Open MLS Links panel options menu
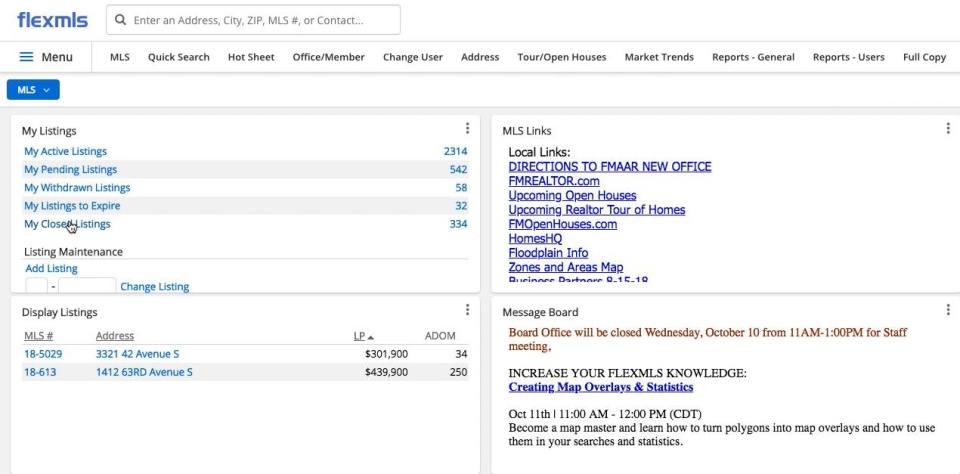This screenshot has width=960, height=474. pos(948,129)
